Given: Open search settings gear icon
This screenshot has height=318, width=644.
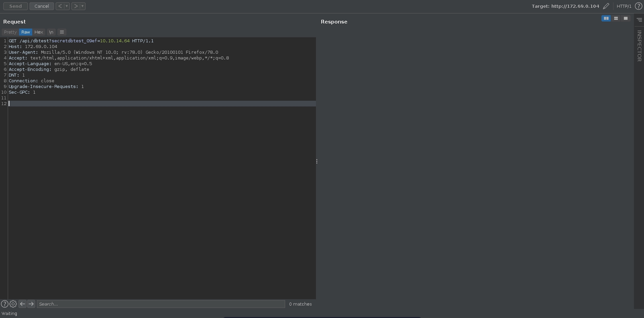Looking at the screenshot, I should tap(13, 304).
